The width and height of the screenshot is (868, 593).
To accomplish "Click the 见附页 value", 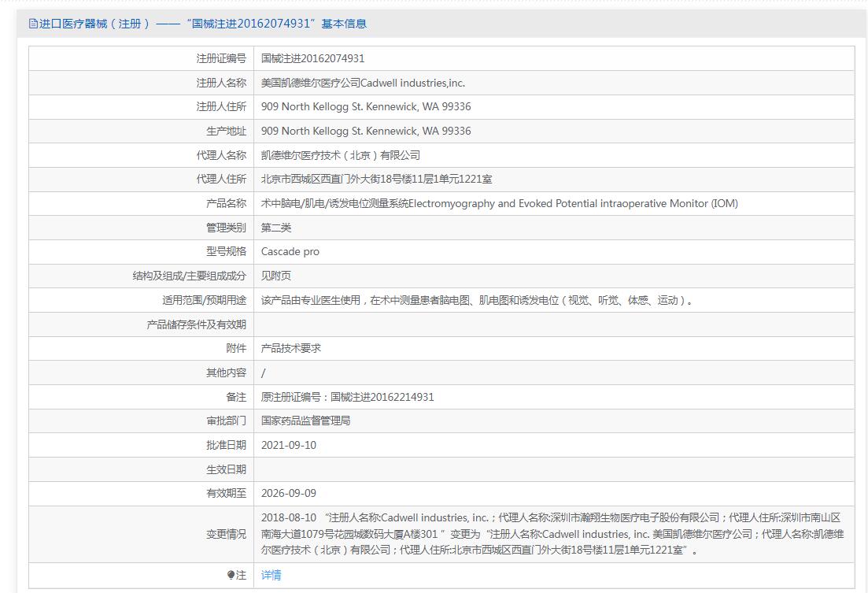I will click(276, 276).
